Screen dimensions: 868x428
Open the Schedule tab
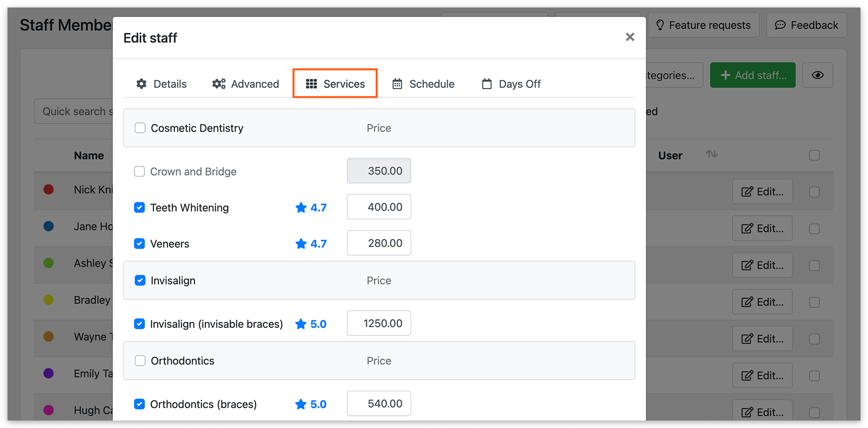[x=423, y=84]
